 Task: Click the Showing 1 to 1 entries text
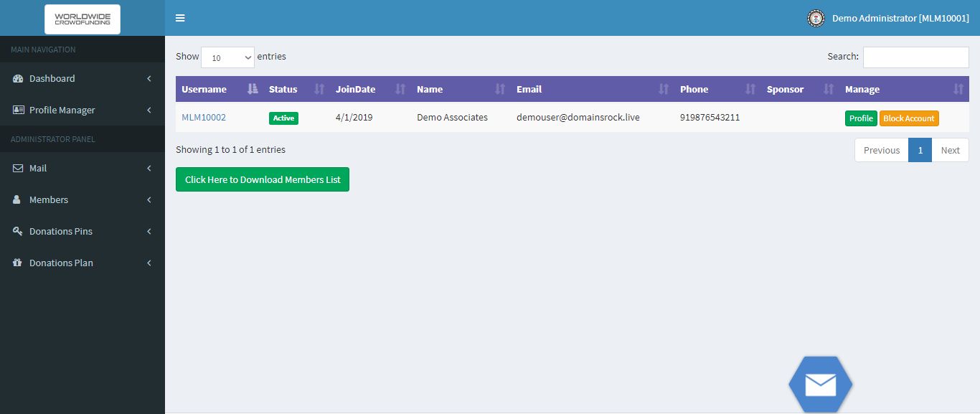230,149
